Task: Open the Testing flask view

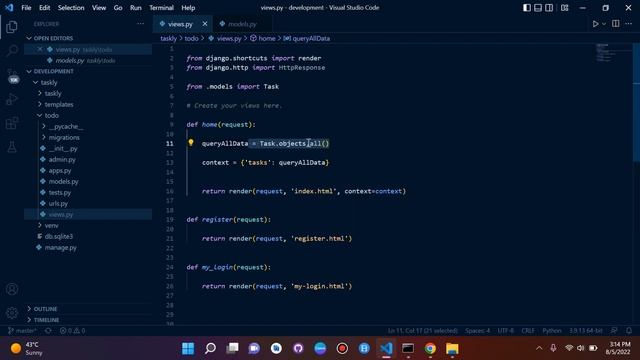Action: click(12, 147)
